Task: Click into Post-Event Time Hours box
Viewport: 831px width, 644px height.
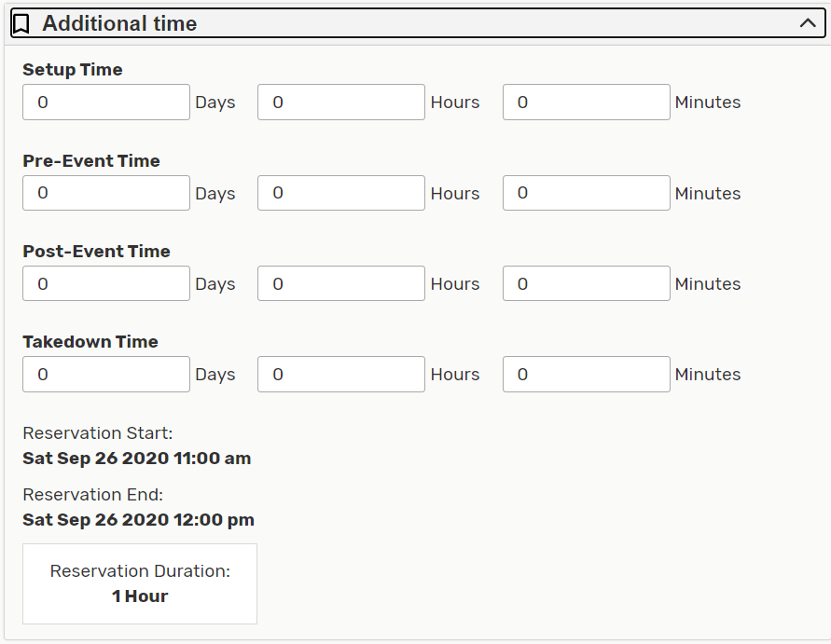Action: pos(341,283)
